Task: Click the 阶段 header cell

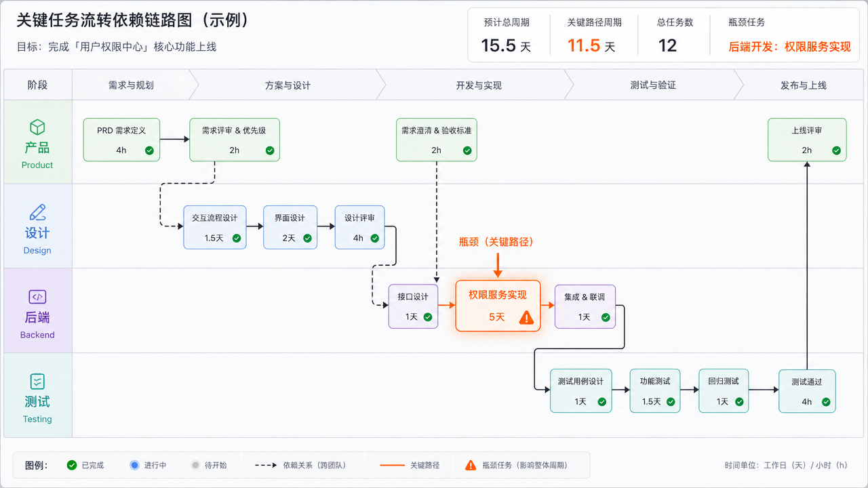Action: pyautogui.click(x=38, y=85)
